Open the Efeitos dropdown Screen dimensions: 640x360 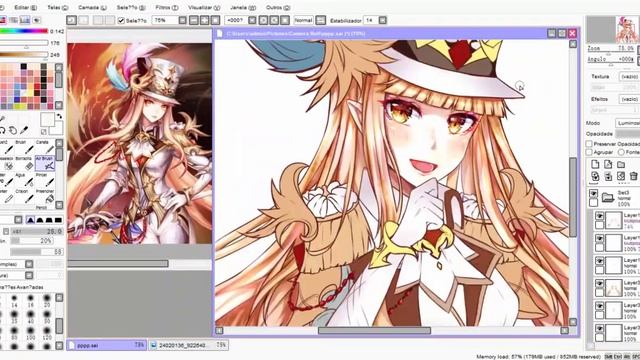[629, 99]
